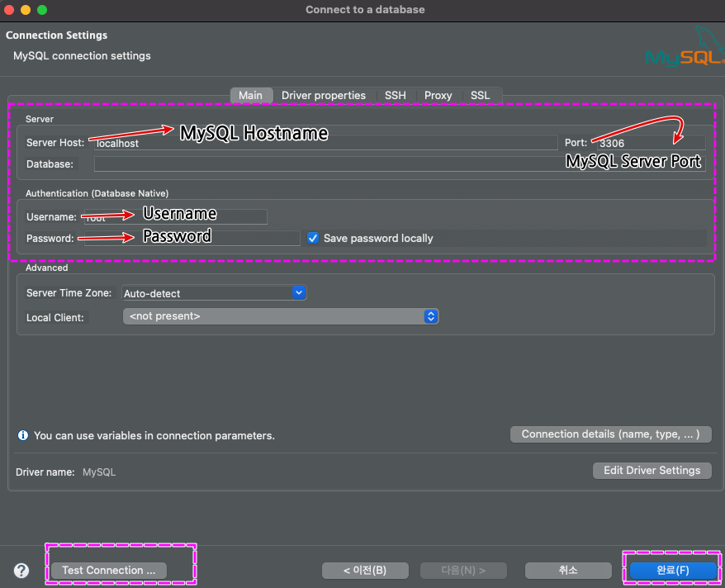Open the help question mark icon

pos(21,571)
